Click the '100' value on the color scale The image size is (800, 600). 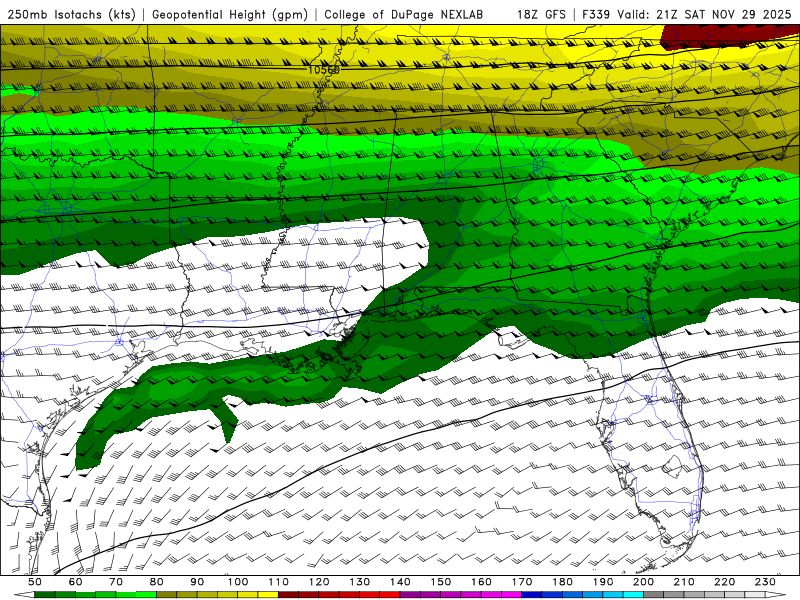[238, 582]
